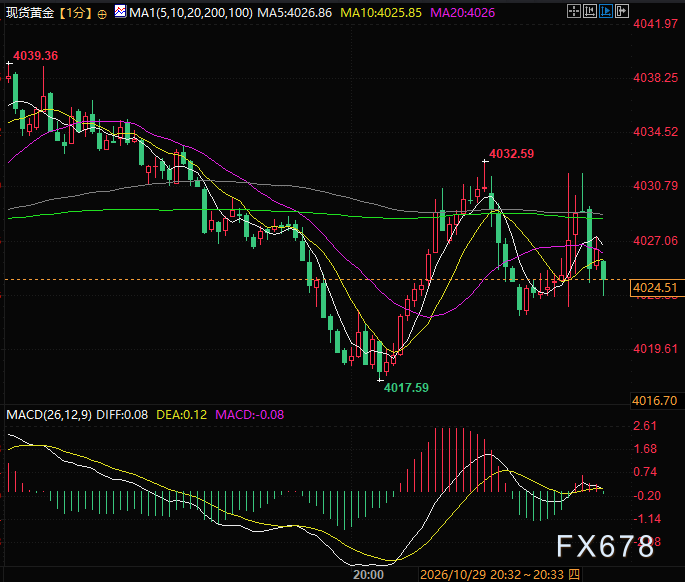Click the DIFF:0.08 readout
This screenshot has width=685, height=582.
(x=122, y=415)
